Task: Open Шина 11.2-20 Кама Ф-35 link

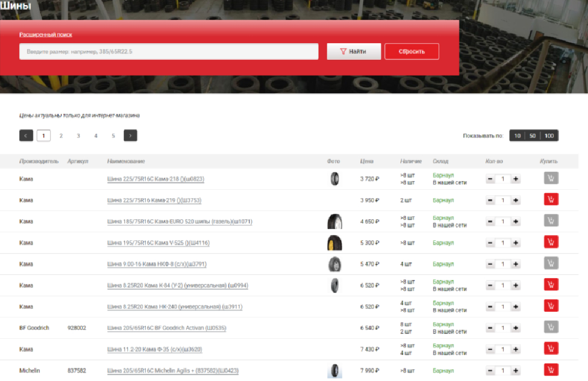Action: point(155,350)
